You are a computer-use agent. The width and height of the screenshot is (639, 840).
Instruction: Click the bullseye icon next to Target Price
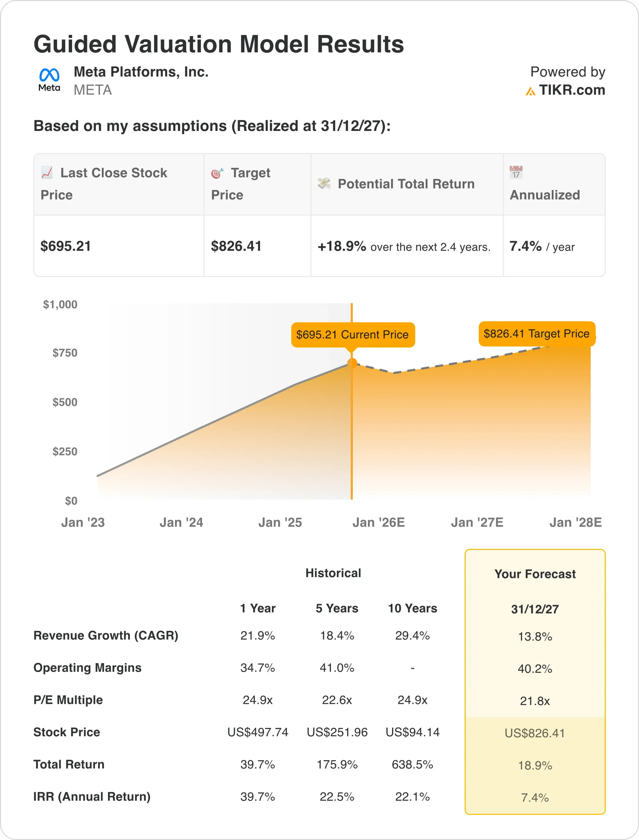tap(218, 173)
